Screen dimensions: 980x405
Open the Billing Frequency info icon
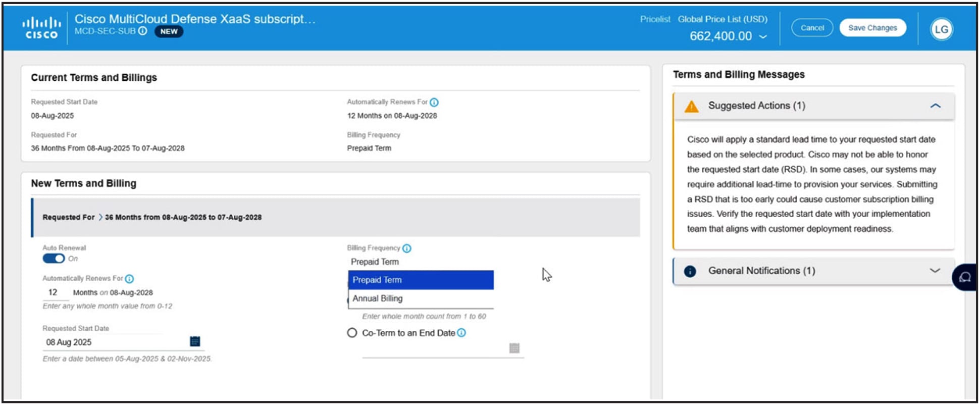point(407,248)
